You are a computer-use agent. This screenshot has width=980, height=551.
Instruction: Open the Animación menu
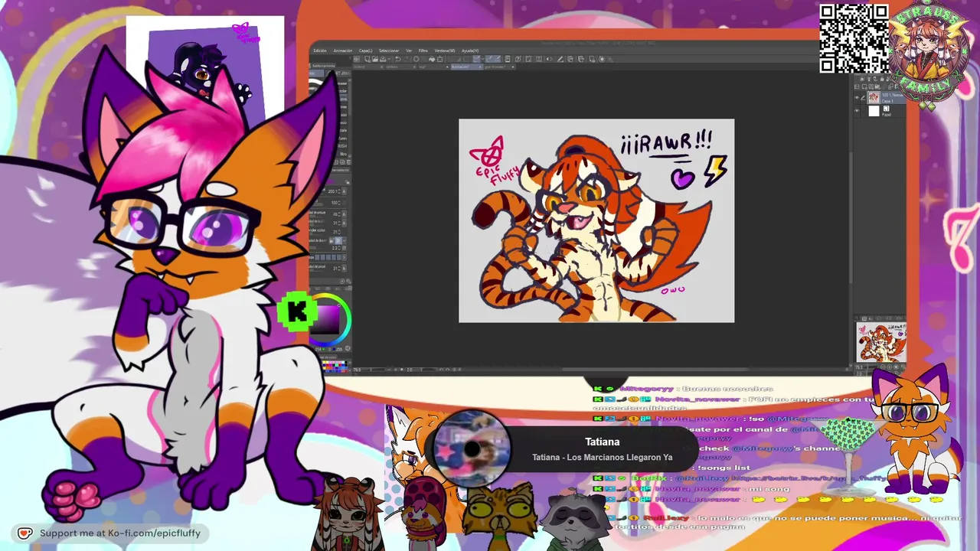(x=343, y=51)
